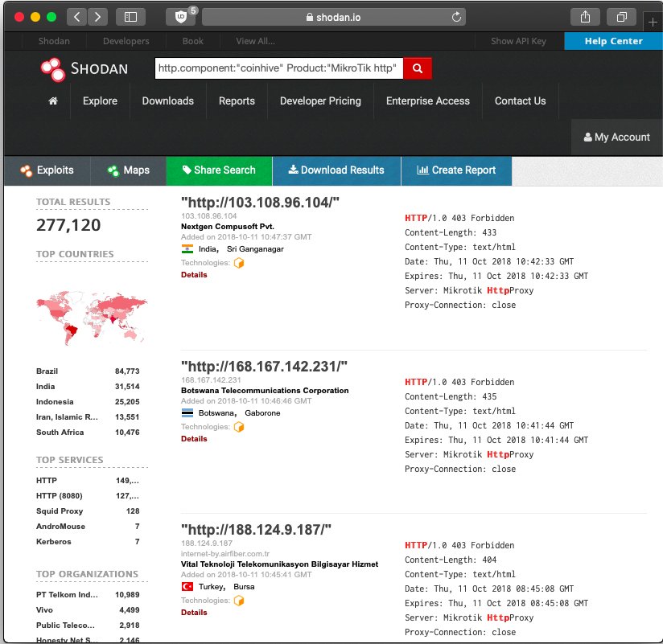The width and height of the screenshot is (663, 644).
Task: Click the Safari address bar shodan.io
Action: 334,18
